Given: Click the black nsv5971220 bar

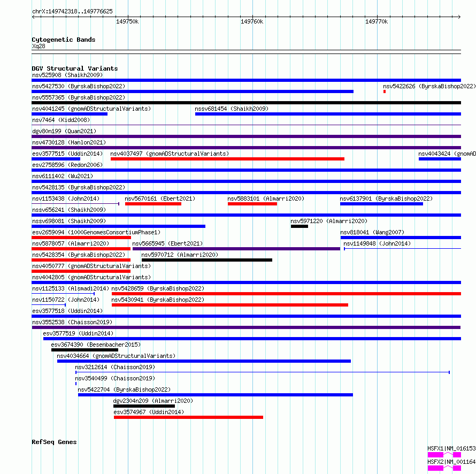Looking at the screenshot, I should tap(300, 226).
